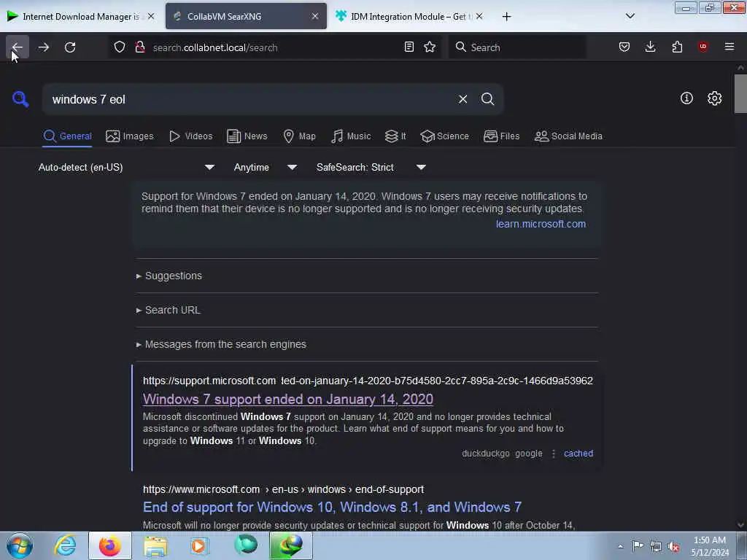
Task: Show hidden system tray icons
Action: click(x=620, y=546)
